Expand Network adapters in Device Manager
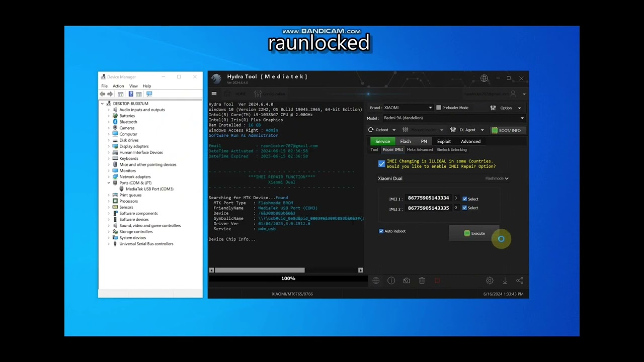 [109, 177]
